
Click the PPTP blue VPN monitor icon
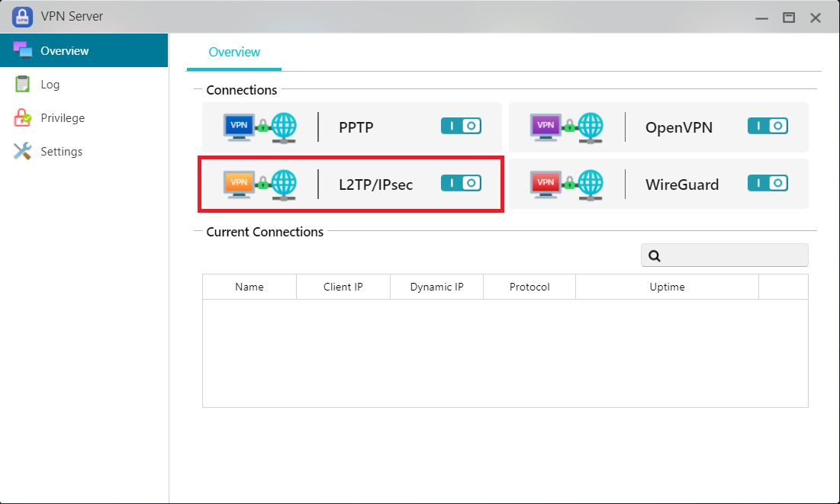[x=238, y=127]
